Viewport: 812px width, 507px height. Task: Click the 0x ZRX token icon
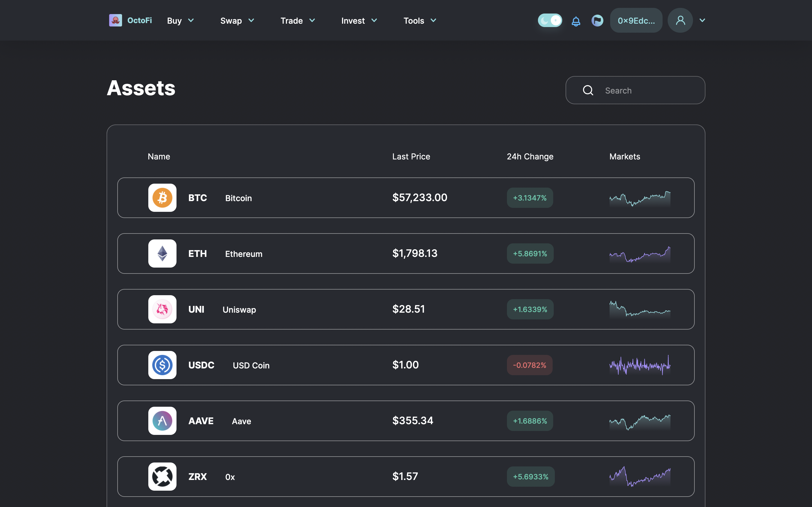(162, 477)
